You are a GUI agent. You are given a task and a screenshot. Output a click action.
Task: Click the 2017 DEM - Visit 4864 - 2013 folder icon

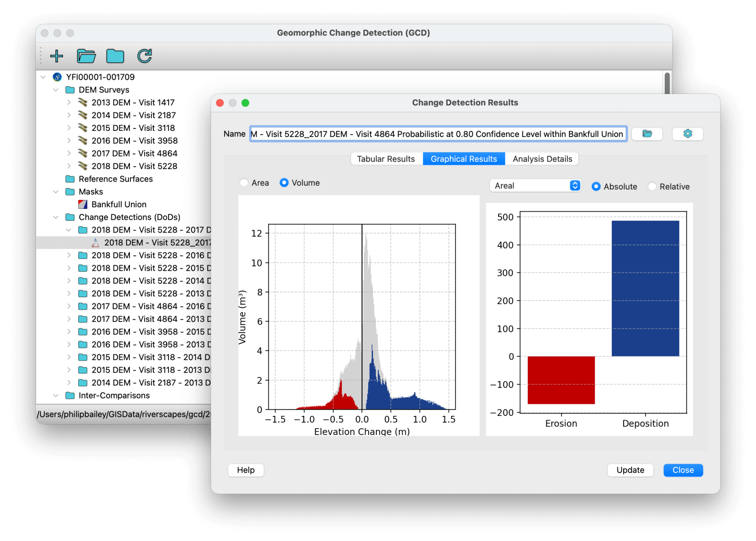tap(83, 319)
